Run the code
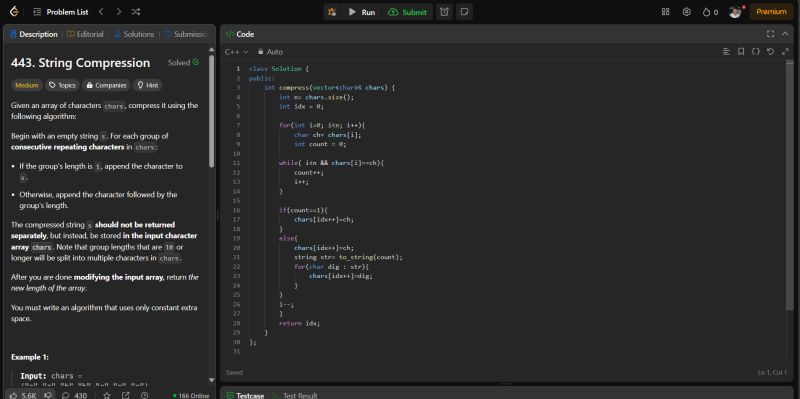Viewport: 800px width, 399px height. 362,12
